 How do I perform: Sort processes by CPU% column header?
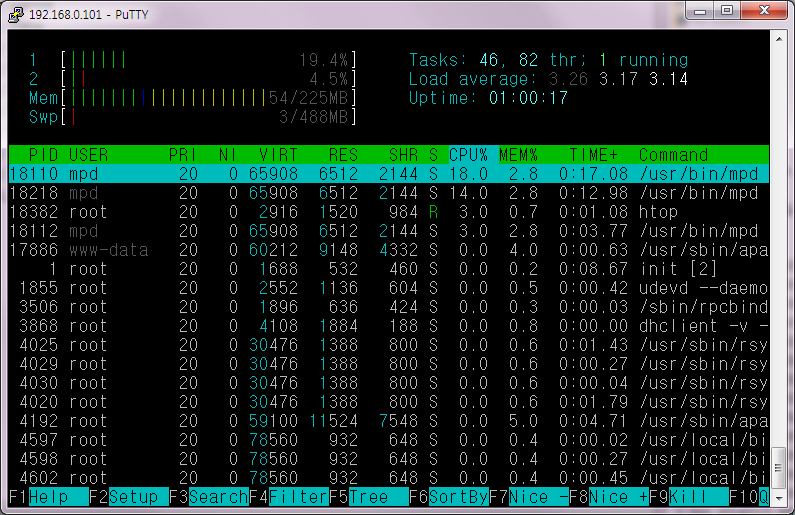467,155
